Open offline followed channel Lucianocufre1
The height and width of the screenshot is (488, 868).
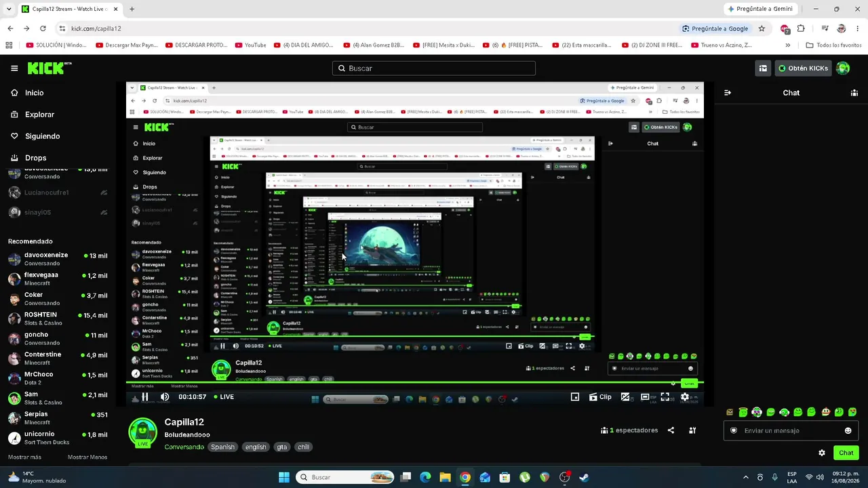tap(58, 192)
